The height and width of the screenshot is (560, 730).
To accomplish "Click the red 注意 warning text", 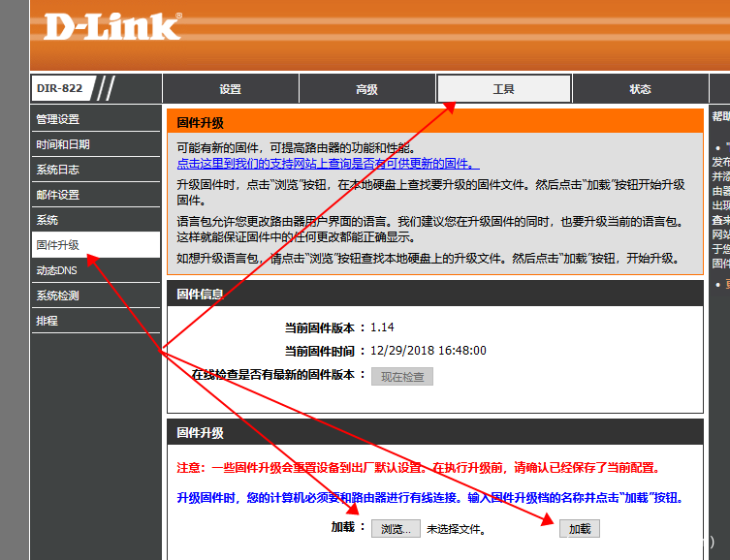I will click(x=418, y=468).
